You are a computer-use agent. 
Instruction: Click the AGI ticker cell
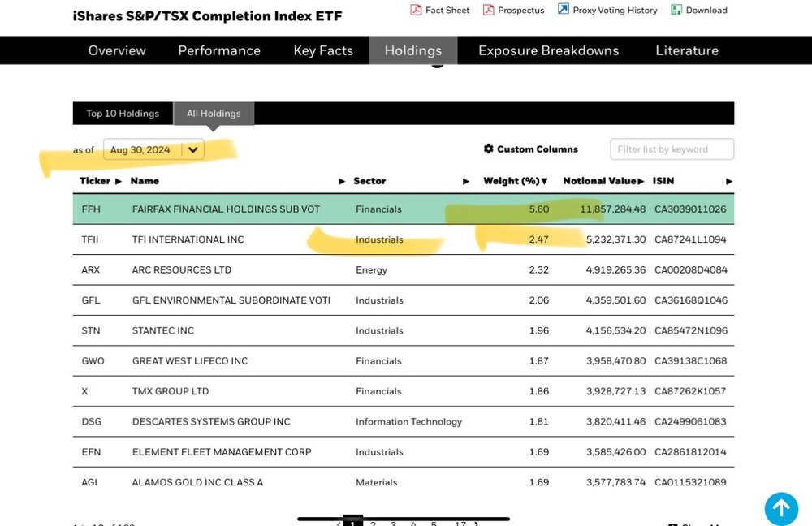pos(89,482)
